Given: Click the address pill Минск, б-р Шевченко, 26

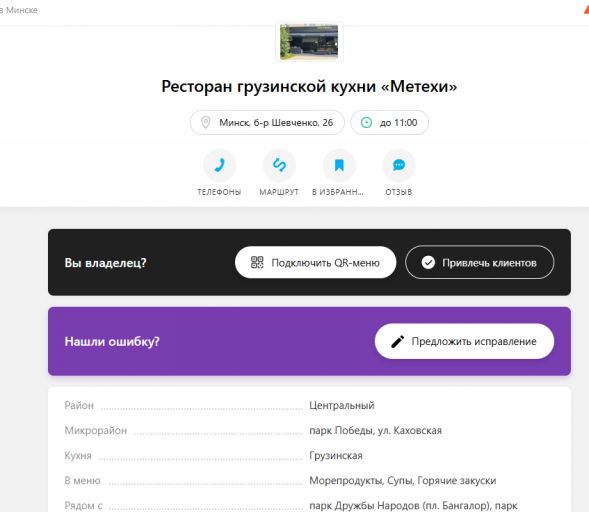Looking at the screenshot, I should (x=267, y=122).
